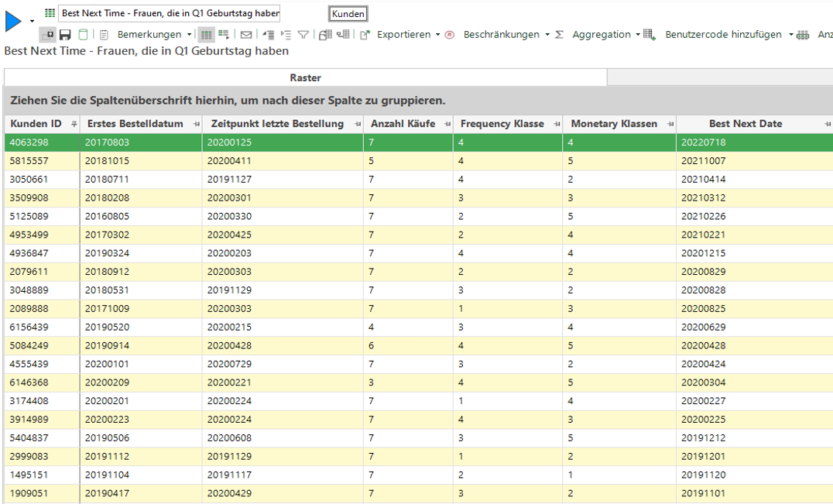Click the blue run/play button
833x504 pixels.
(x=13, y=21)
